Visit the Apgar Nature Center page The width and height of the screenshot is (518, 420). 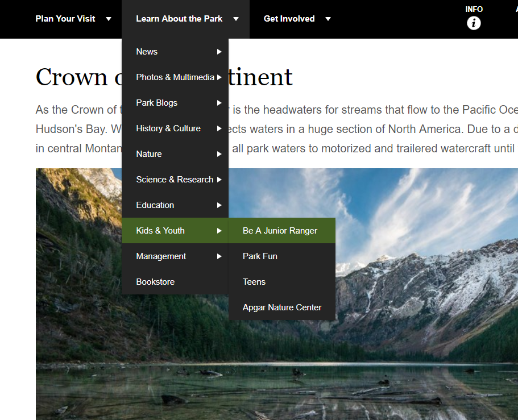pos(282,307)
